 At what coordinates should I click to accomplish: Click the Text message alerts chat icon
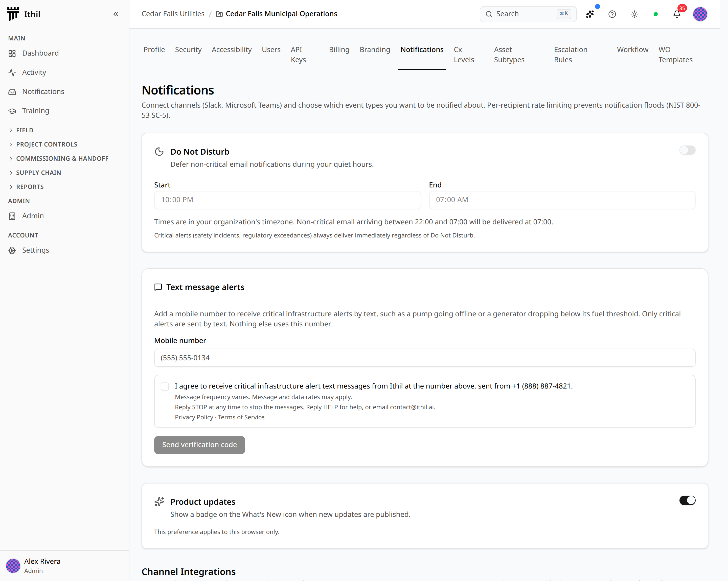158,287
